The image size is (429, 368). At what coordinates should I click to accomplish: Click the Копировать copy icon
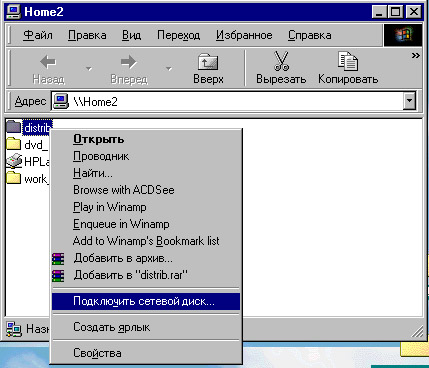coord(348,61)
